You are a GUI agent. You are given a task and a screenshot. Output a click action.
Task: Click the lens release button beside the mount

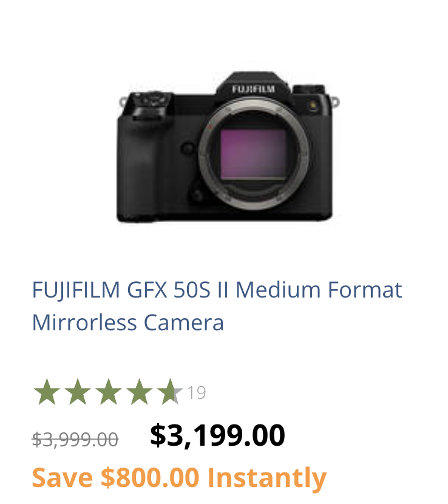click(189, 148)
